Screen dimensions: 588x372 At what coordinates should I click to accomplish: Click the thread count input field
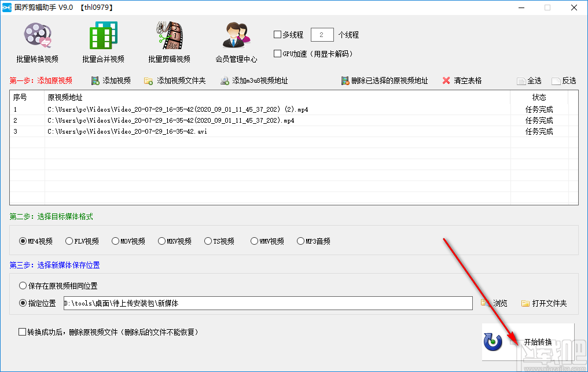pyautogui.click(x=322, y=35)
